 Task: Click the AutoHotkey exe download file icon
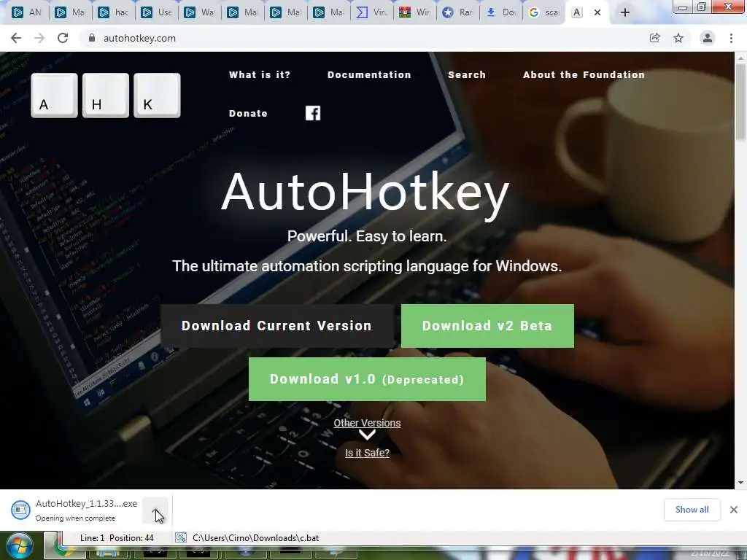(x=20, y=510)
